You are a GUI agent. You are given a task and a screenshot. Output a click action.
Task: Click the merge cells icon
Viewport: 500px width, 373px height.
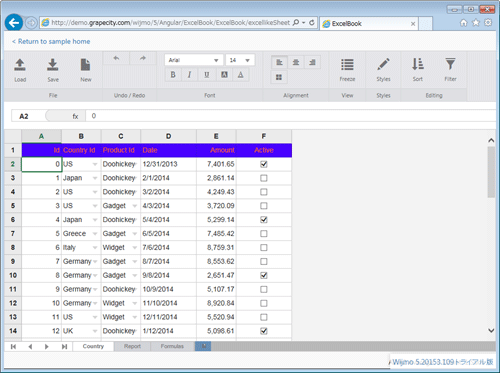pyautogui.click(x=279, y=77)
